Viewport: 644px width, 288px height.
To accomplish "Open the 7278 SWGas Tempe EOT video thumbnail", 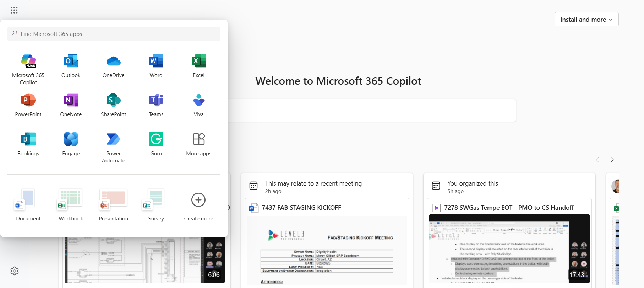I will click(x=509, y=248).
